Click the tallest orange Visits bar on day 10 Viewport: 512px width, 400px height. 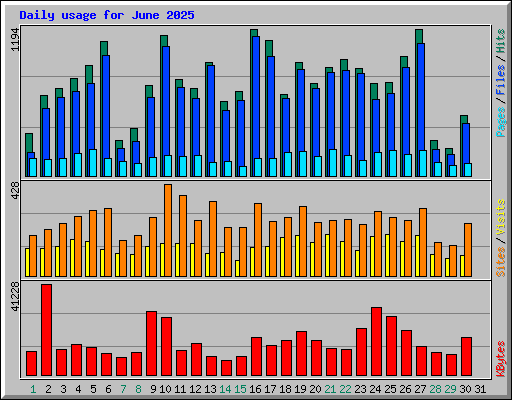[168, 230]
